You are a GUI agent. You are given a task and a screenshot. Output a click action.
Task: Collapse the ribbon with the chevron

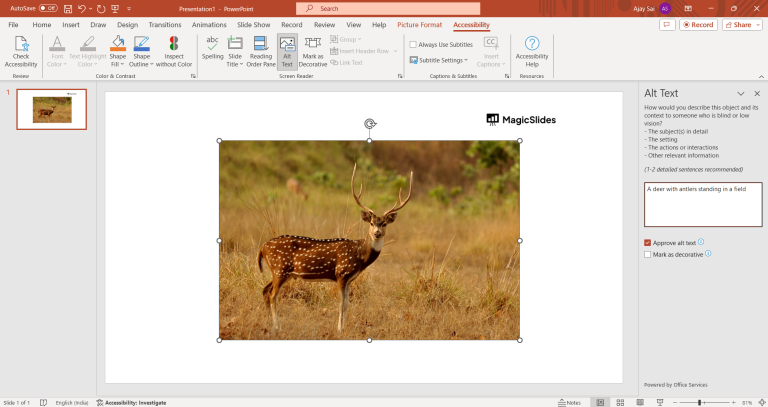tap(761, 76)
